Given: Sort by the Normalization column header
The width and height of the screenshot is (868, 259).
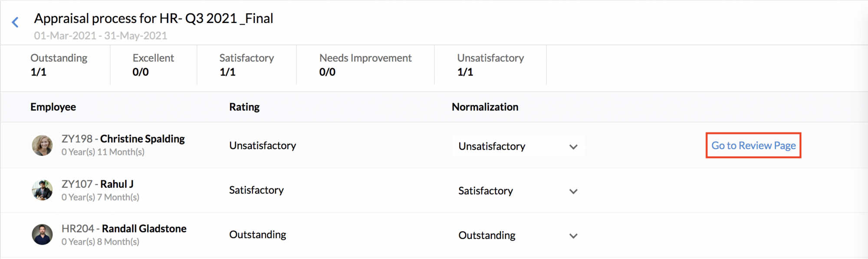Looking at the screenshot, I should click(485, 107).
